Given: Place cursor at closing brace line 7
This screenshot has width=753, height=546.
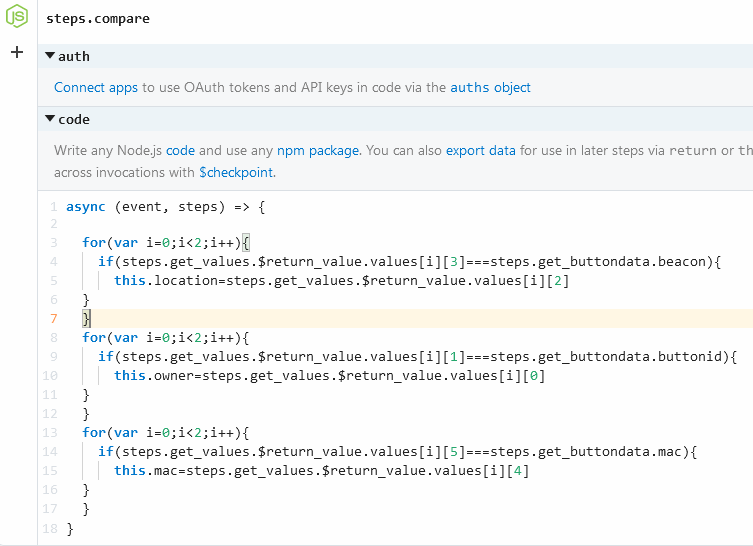Looking at the screenshot, I should [86, 318].
